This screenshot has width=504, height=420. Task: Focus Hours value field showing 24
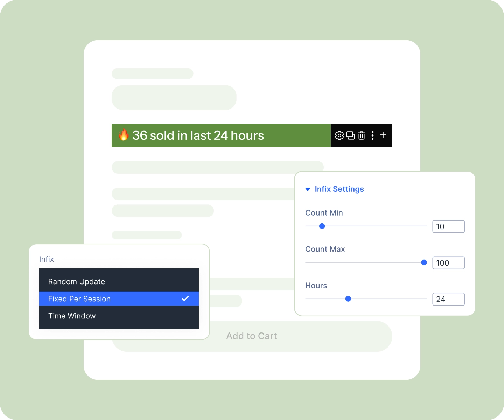coord(448,299)
